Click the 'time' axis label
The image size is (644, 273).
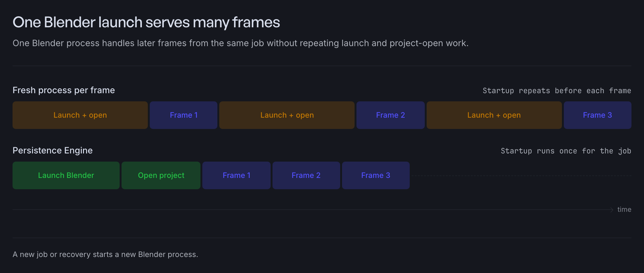pos(624,210)
